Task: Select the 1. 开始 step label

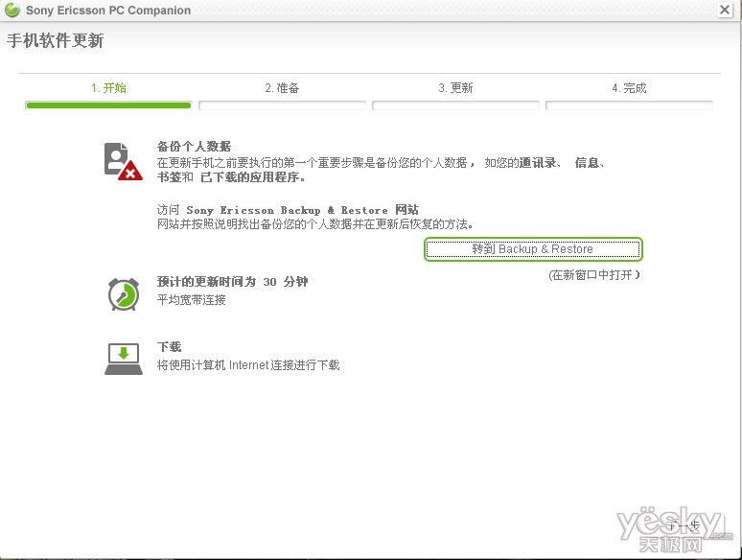Action: [x=108, y=88]
